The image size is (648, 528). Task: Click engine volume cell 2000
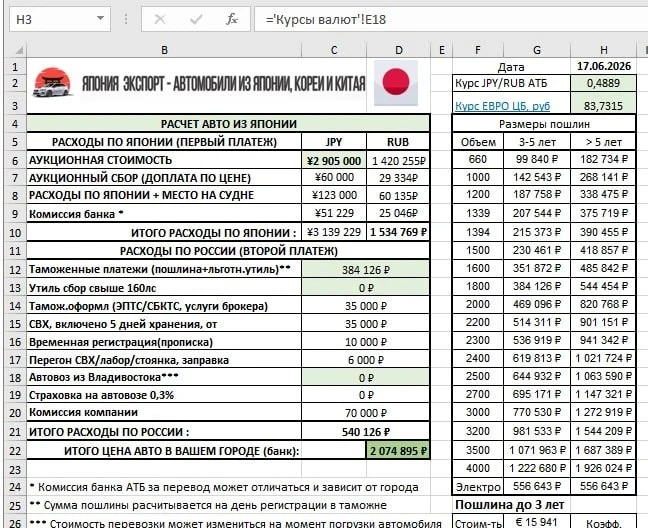click(478, 304)
